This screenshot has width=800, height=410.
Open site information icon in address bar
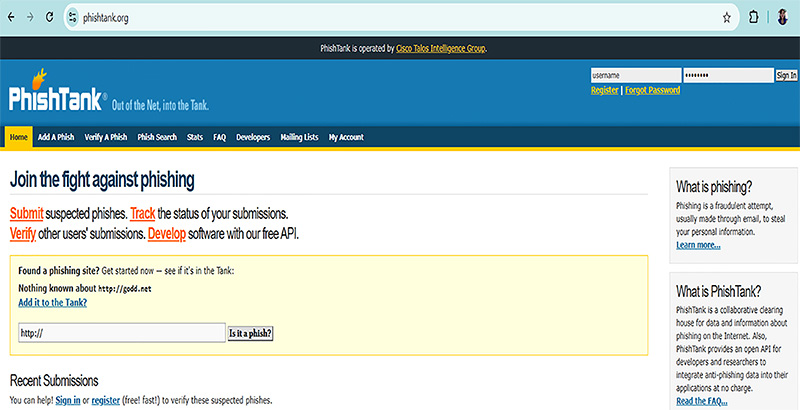72,17
